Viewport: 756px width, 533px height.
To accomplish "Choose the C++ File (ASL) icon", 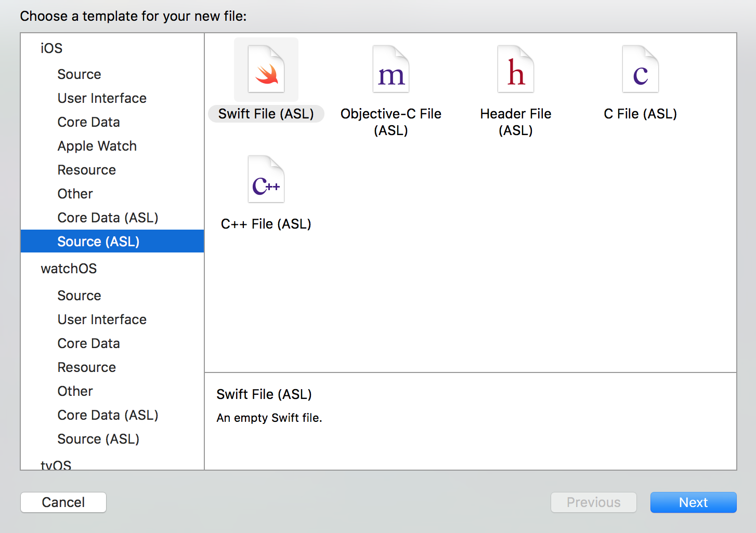I will [266, 179].
